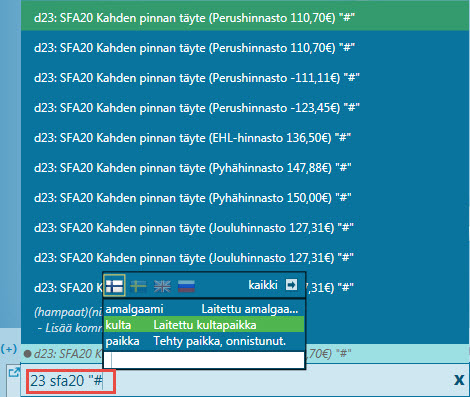Viewport: 470px width, 397px height.
Task: Click the (+) expander on the left edge
Action: coord(9,349)
